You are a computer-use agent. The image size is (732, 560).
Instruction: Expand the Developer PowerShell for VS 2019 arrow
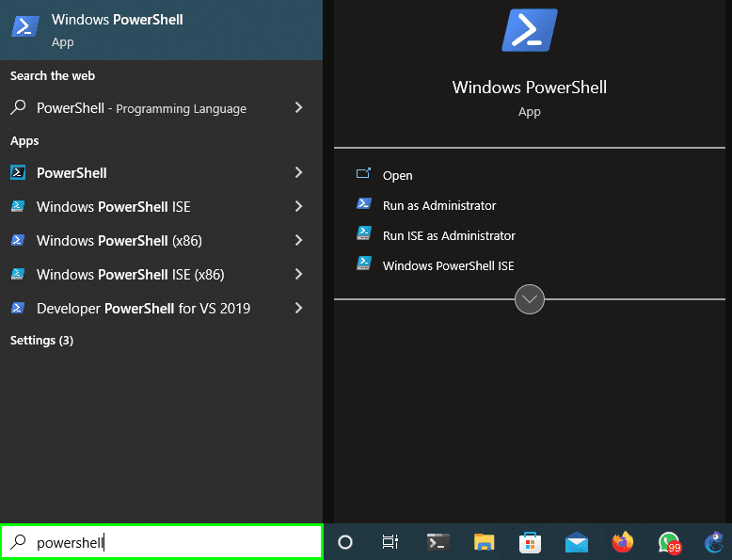pos(299,308)
